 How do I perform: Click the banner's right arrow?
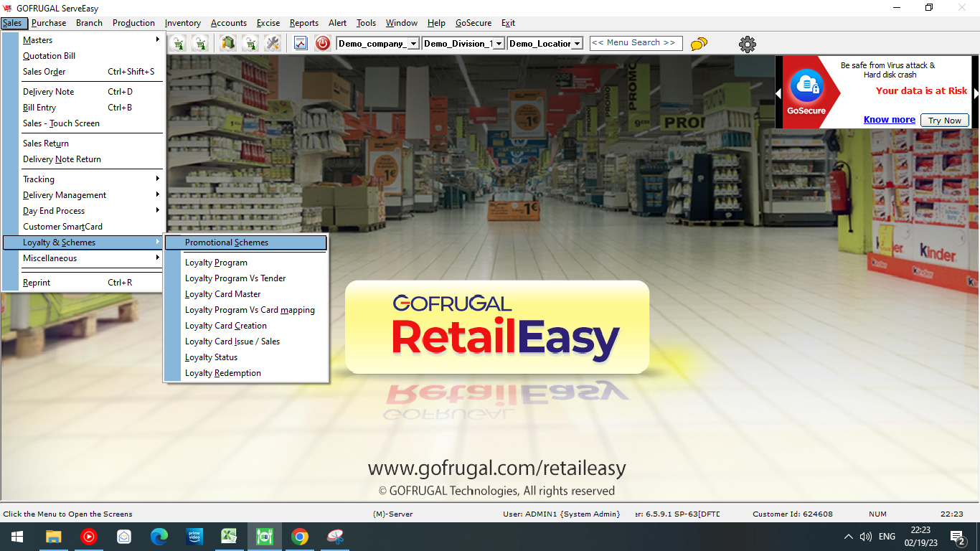[976, 94]
